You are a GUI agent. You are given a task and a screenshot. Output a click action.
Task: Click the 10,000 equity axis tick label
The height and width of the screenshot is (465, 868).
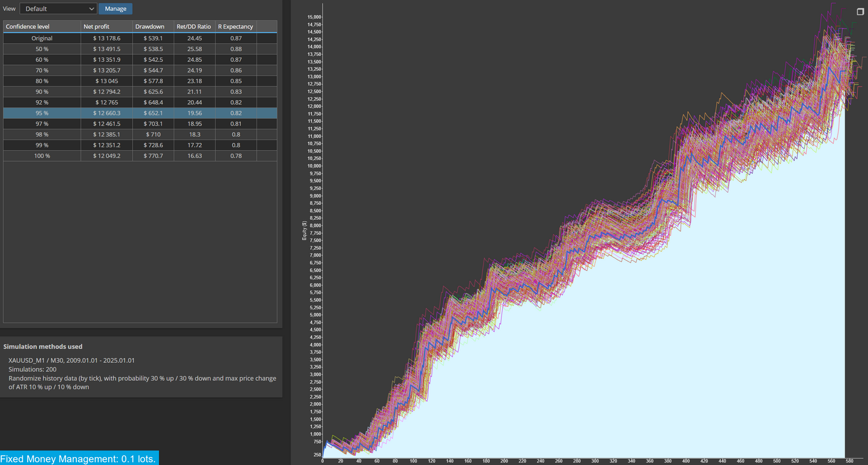[x=314, y=166]
